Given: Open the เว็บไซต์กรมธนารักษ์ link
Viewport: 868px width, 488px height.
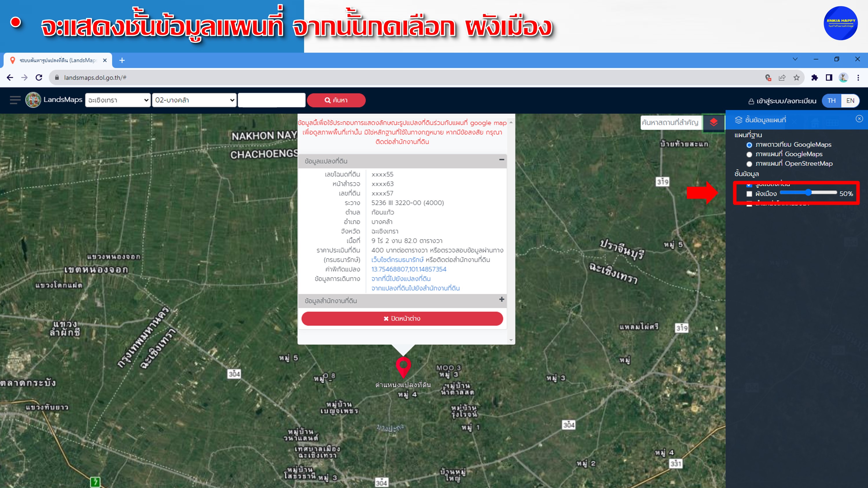Looking at the screenshot, I should click(397, 260).
